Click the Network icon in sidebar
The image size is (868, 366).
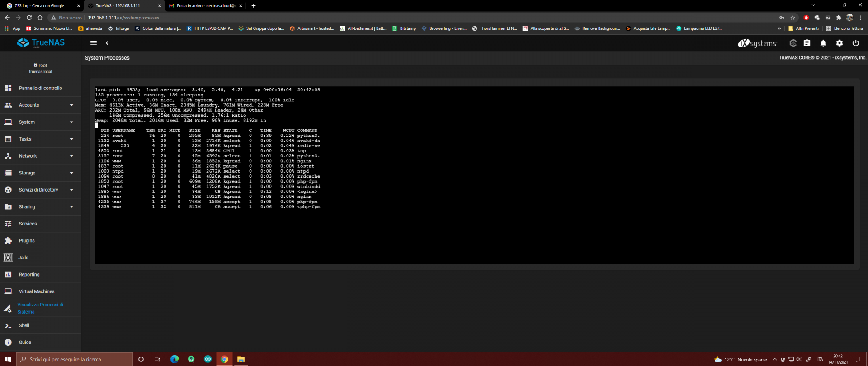point(8,156)
